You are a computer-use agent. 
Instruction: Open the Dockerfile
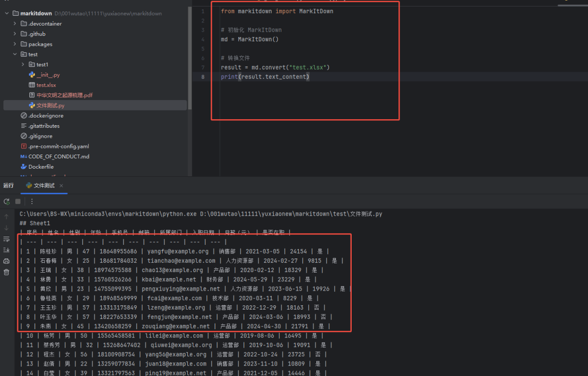pyautogui.click(x=41, y=167)
